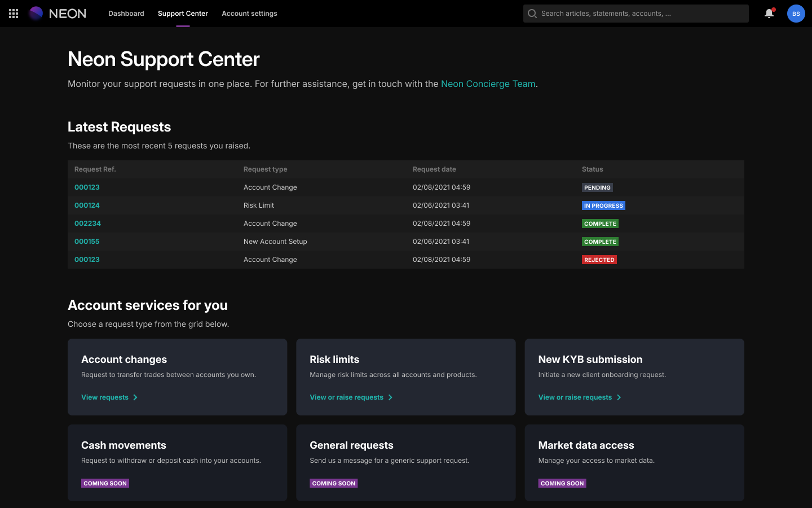
Task: Click the Latest Requests heading
Action: coord(119,127)
